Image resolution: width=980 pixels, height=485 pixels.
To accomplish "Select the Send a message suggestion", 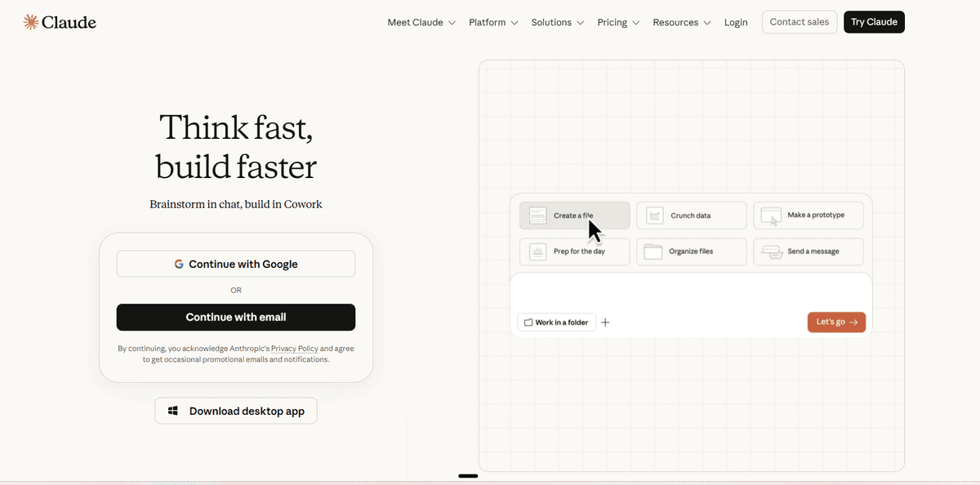I will point(808,251).
